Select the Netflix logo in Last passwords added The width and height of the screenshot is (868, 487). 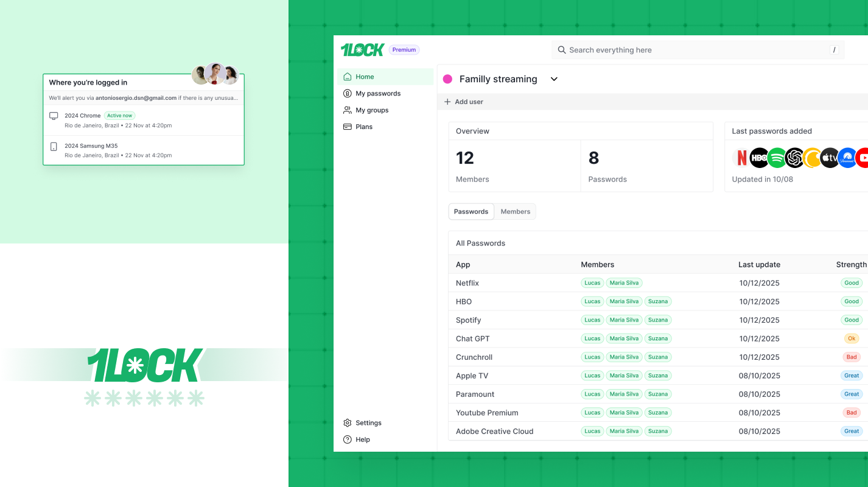(x=741, y=158)
